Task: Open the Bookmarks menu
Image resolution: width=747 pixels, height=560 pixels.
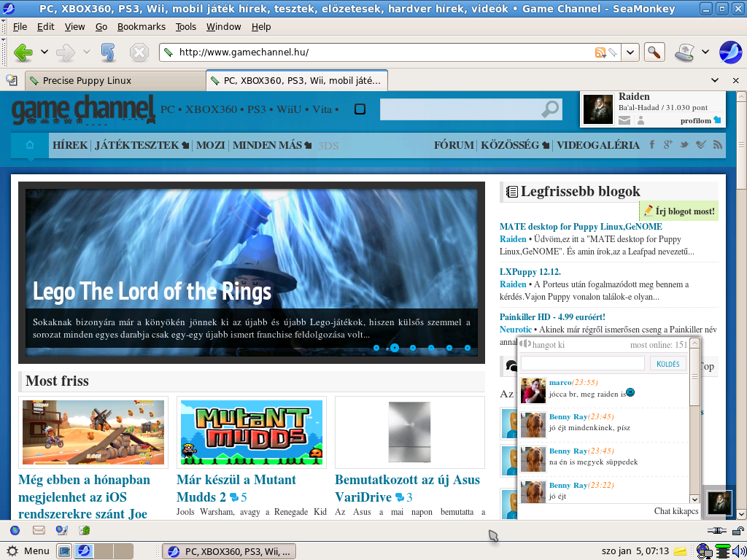Action: tap(142, 27)
